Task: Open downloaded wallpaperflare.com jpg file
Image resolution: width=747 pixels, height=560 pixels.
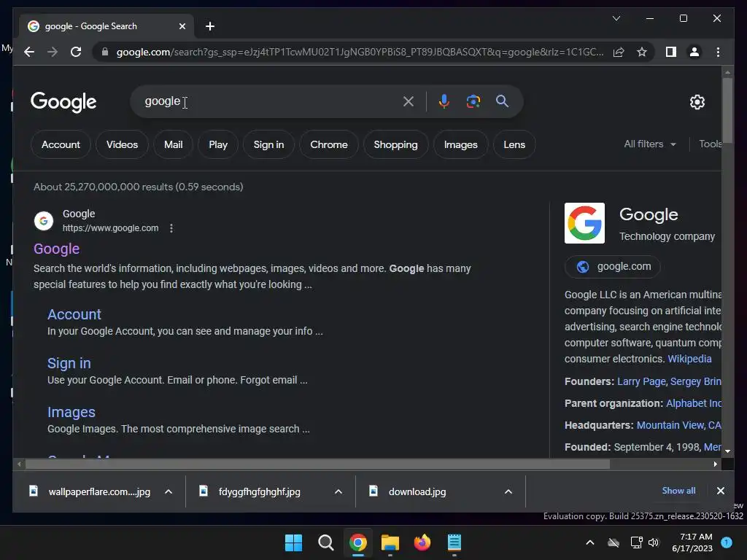Action: pyautogui.click(x=90, y=491)
